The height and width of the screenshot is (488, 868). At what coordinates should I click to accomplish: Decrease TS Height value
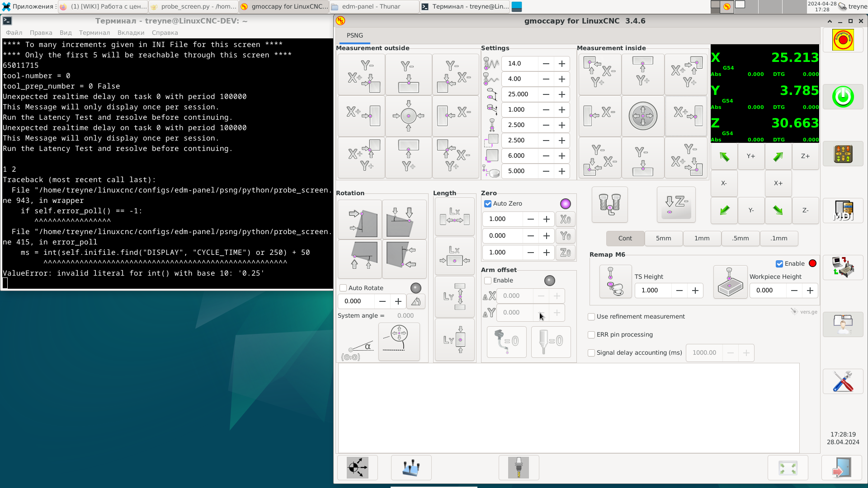[x=679, y=291]
